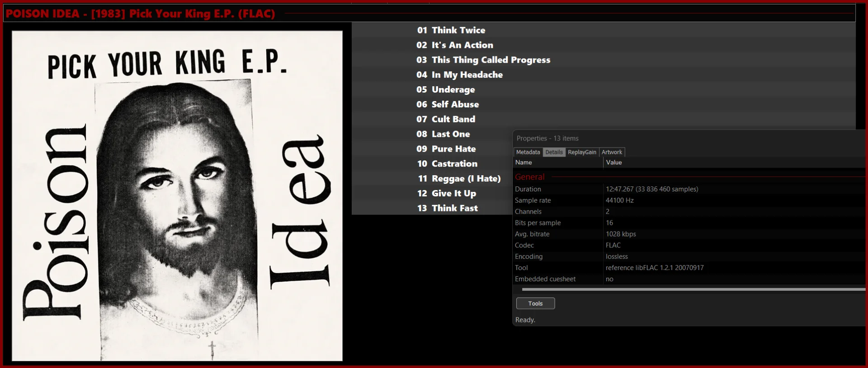Select track 06 Self Abuse

[x=604, y=104]
